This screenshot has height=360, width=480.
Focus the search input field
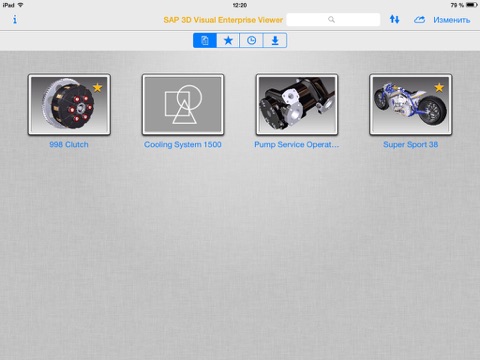[333, 20]
